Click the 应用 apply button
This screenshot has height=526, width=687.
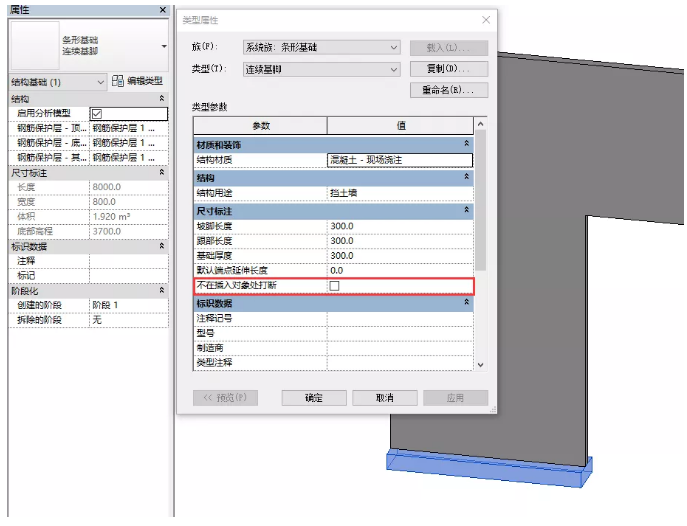tap(455, 398)
